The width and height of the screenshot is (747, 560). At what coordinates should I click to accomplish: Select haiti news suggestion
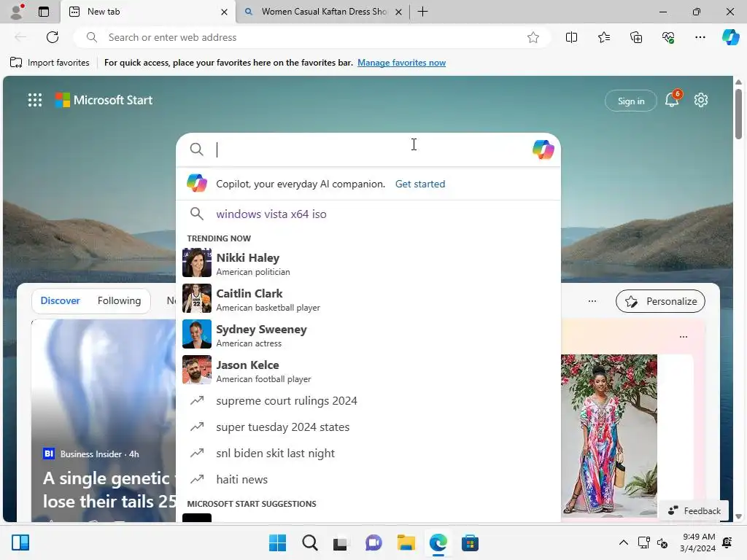[368, 480]
